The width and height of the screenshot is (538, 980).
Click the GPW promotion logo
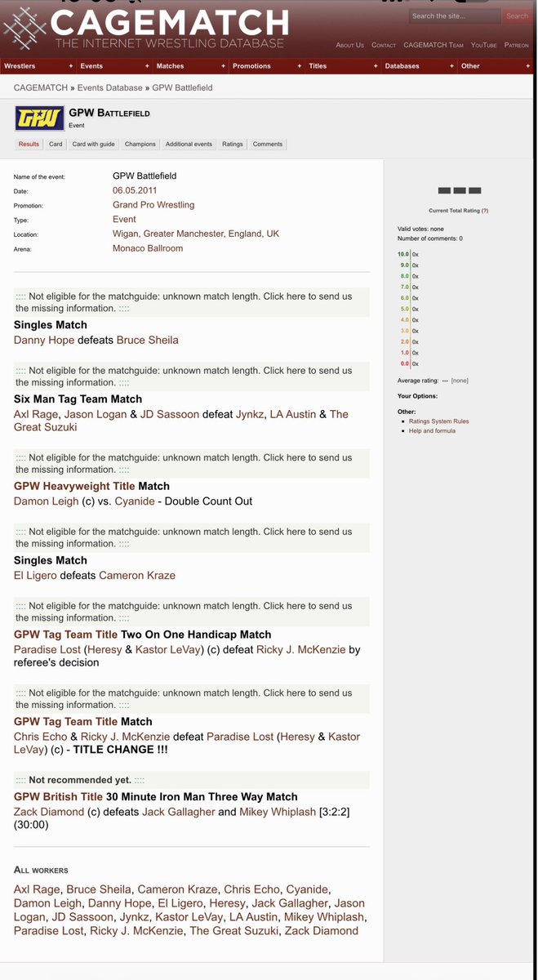[x=38, y=118]
